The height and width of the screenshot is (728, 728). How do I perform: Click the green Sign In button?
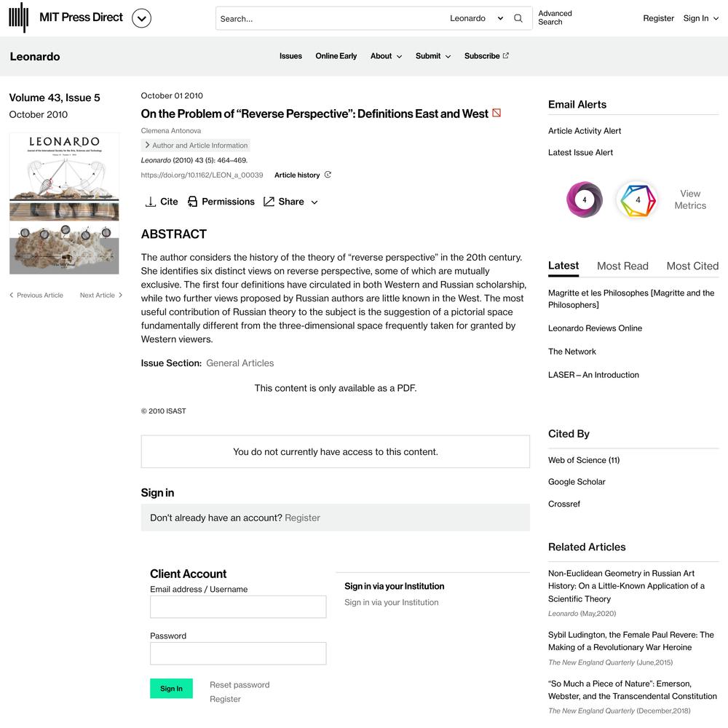click(171, 689)
